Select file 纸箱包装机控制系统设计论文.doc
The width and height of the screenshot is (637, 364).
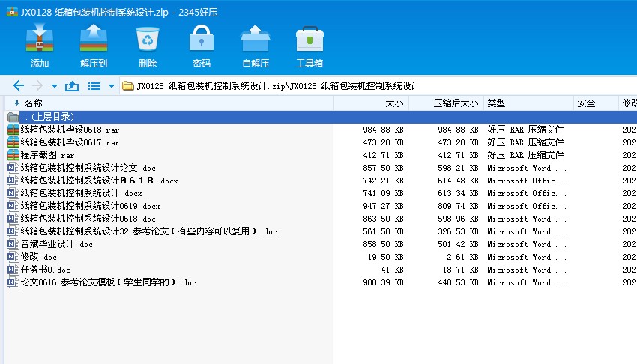(x=88, y=168)
